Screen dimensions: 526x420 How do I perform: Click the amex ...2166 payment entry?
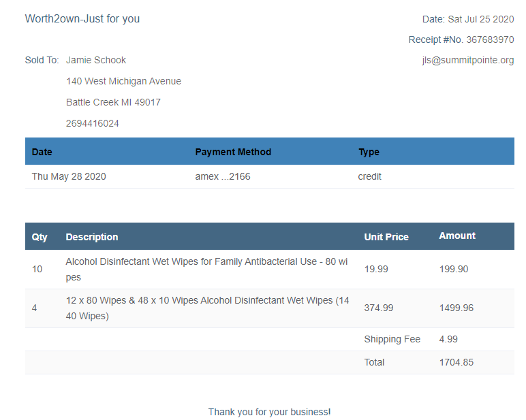223,176
